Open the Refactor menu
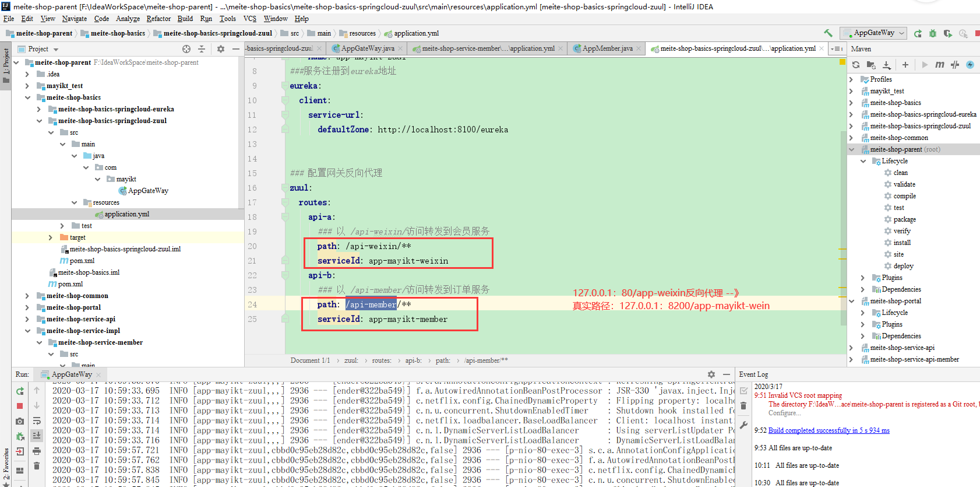Image resolution: width=980 pixels, height=487 pixels. click(x=158, y=19)
